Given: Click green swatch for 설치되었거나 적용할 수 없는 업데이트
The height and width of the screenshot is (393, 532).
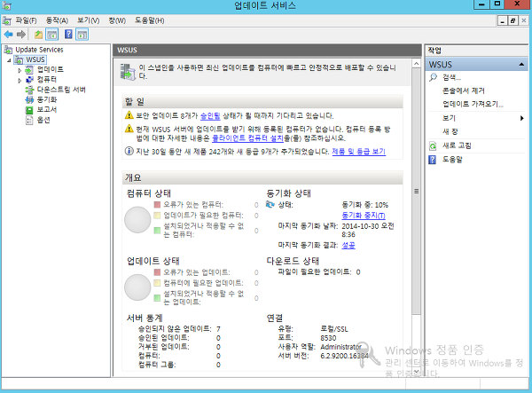Looking at the screenshot, I should tap(157, 298).
